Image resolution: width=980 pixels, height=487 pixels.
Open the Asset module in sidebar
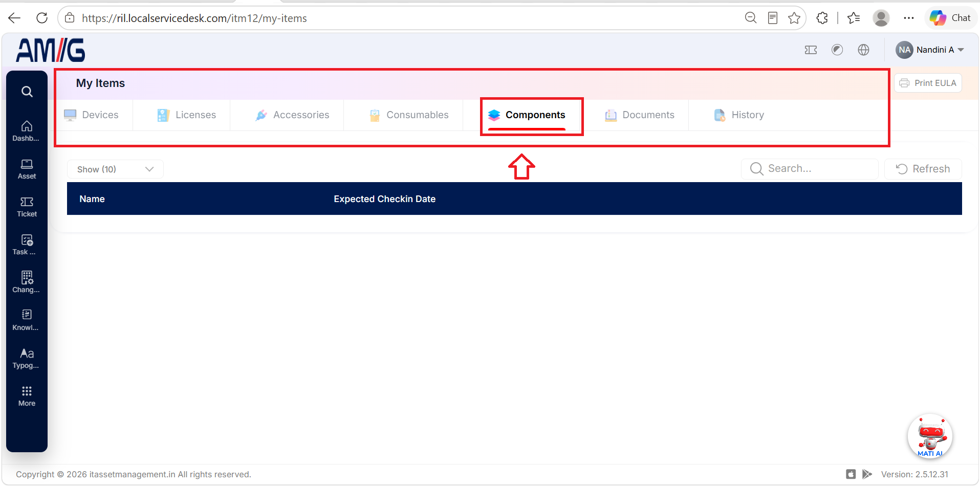tap(27, 169)
